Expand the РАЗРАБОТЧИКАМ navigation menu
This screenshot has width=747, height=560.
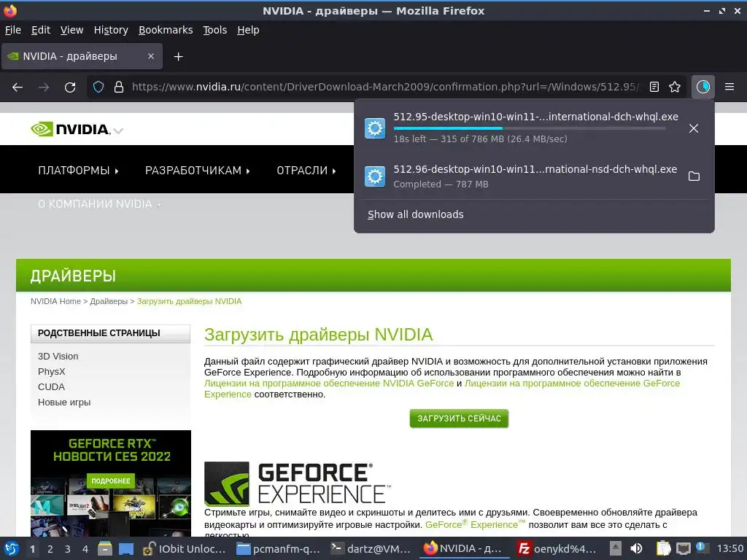coord(197,171)
